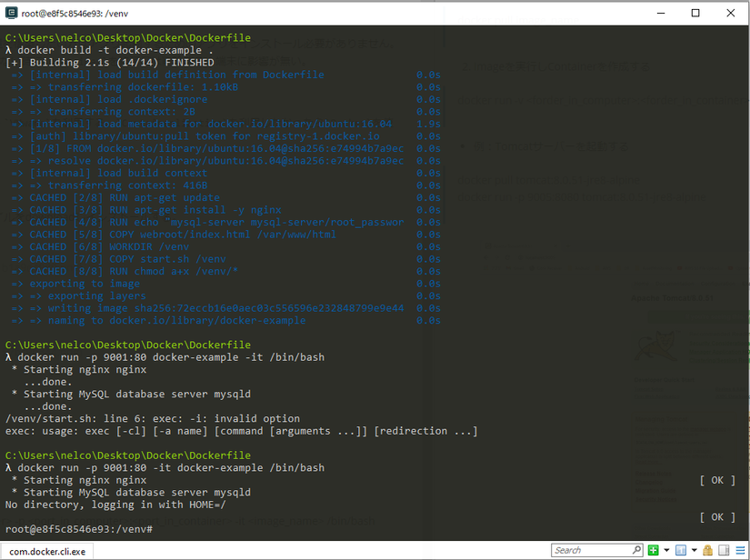Minimize the terminal window
The width and height of the screenshot is (750, 560).
(x=661, y=13)
